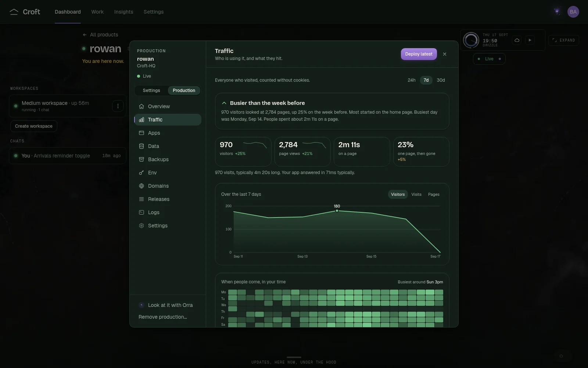The height and width of the screenshot is (368, 588).
Task: Collapse the Busier than the week before summary
Action: point(224,103)
